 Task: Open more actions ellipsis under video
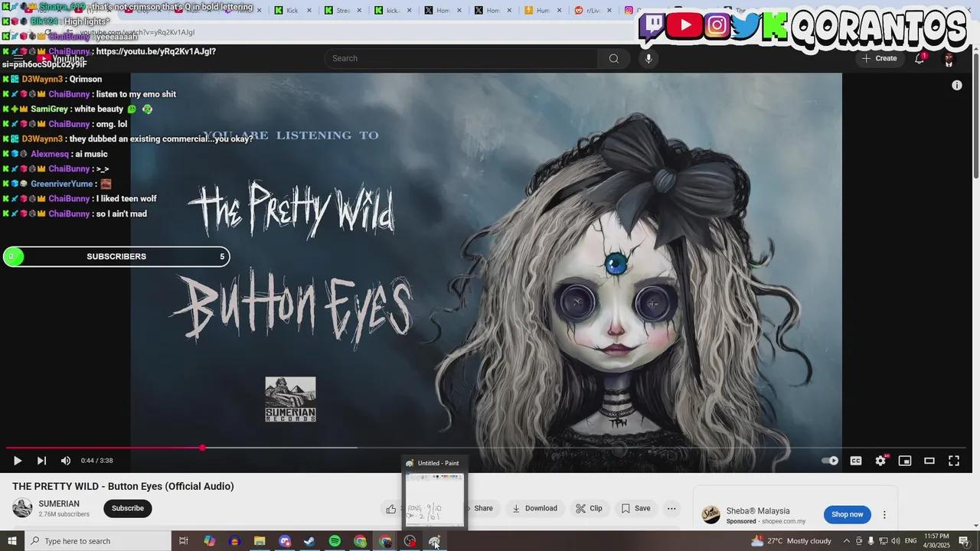click(x=671, y=508)
